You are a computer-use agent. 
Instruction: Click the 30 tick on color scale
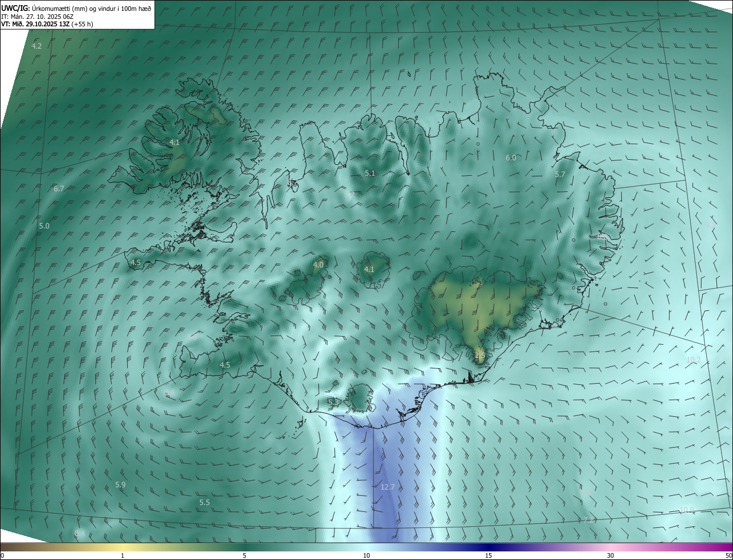pos(610,555)
